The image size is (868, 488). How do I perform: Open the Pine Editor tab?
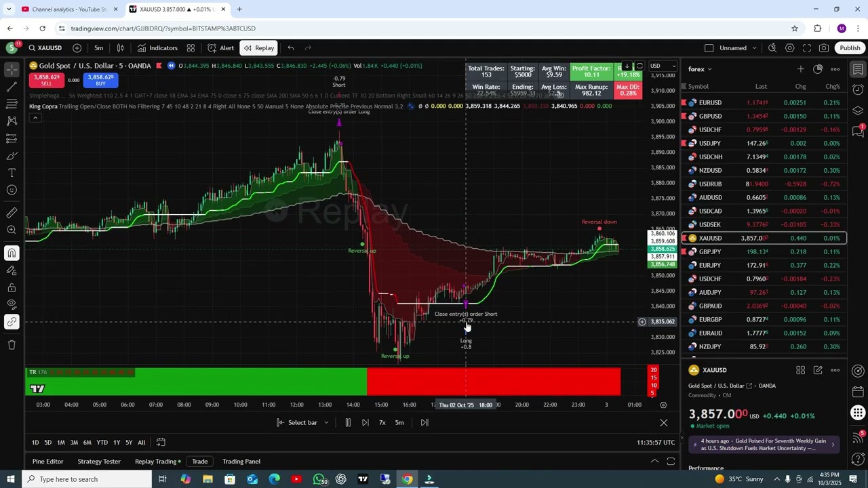click(x=48, y=462)
